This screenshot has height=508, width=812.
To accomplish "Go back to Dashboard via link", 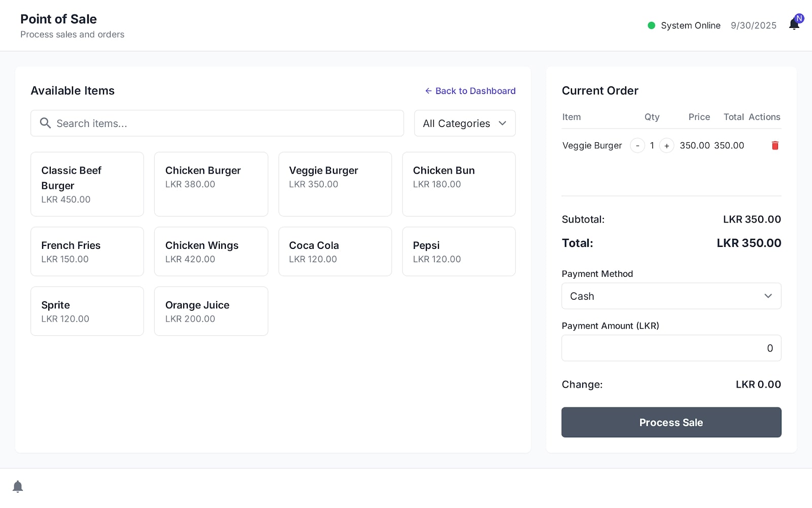I will [470, 91].
